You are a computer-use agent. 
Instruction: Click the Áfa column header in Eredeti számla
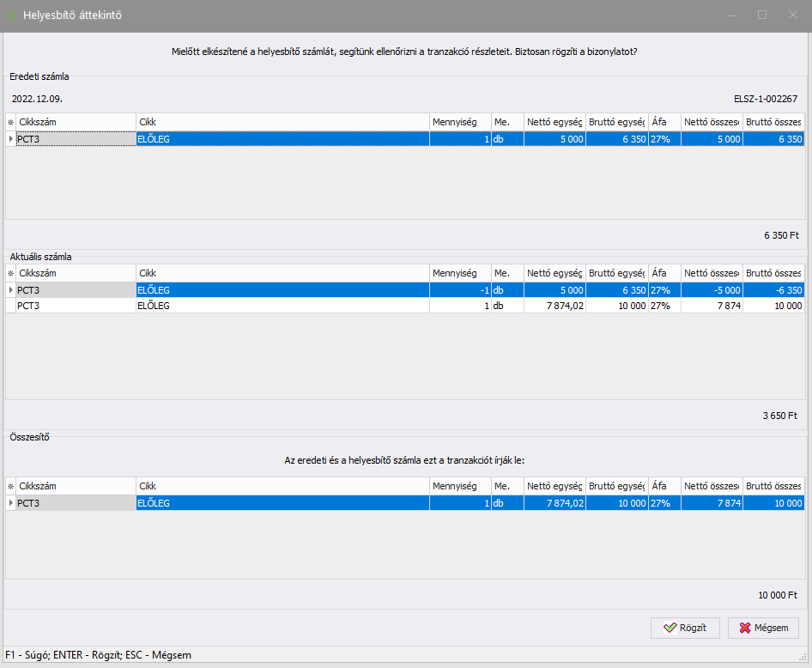664,123
